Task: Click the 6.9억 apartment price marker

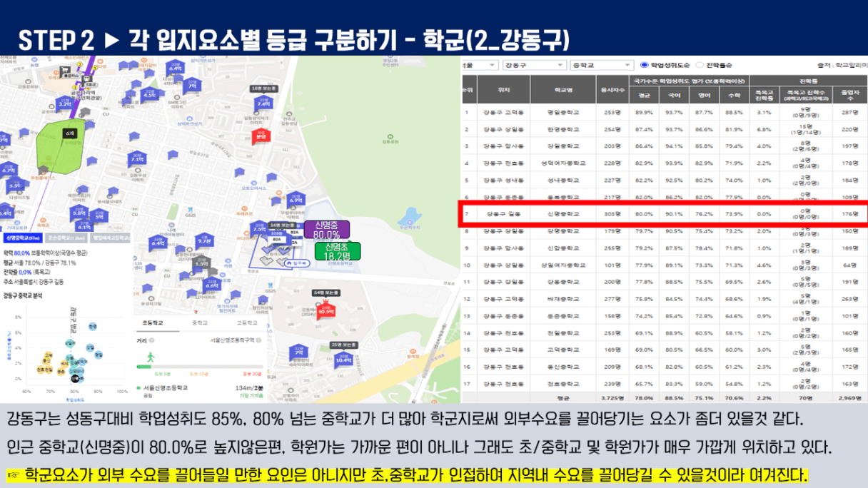Action: click(296, 198)
